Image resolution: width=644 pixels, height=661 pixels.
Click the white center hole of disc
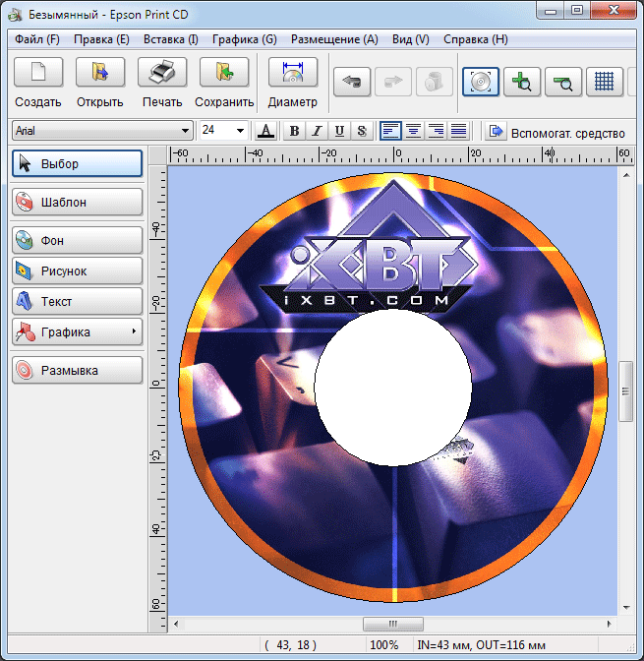click(393, 388)
